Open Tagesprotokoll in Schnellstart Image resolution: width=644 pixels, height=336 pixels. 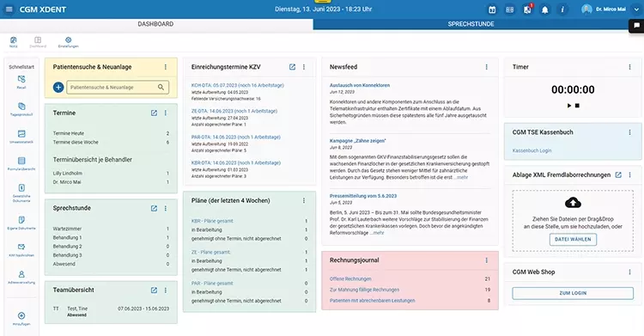pos(21,109)
